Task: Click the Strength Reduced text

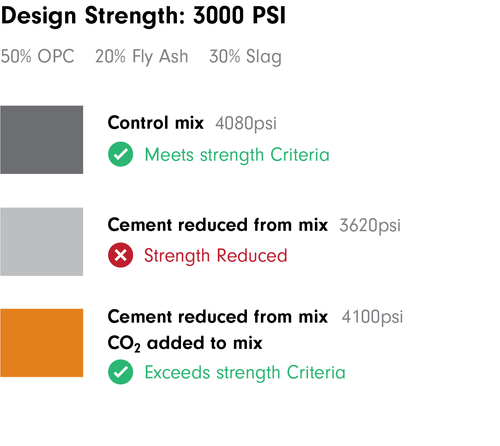Action: click(x=216, y=256)
